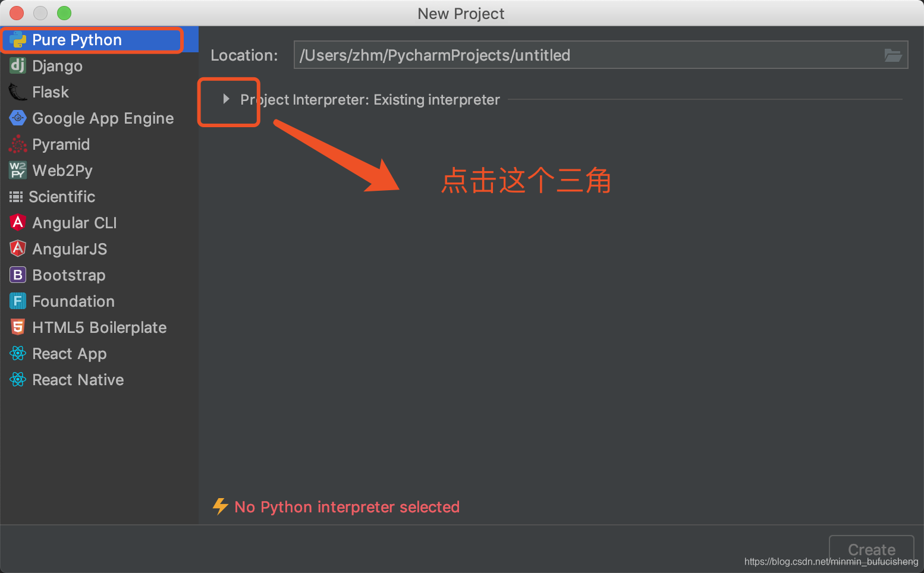Click the Web2Py project icon

(x=18, y=170)
